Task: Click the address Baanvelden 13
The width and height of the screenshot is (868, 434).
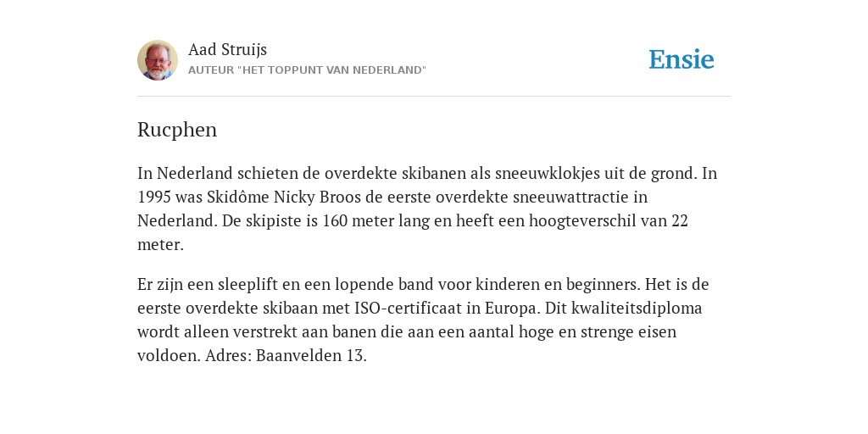Action: pyautogui.click(x=311, y=356)
